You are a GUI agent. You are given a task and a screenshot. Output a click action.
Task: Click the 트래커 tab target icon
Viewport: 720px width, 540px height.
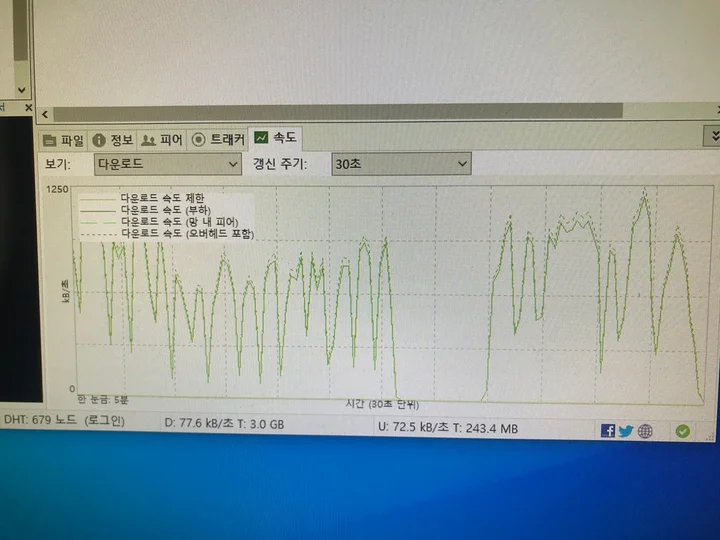pos(199,139)
